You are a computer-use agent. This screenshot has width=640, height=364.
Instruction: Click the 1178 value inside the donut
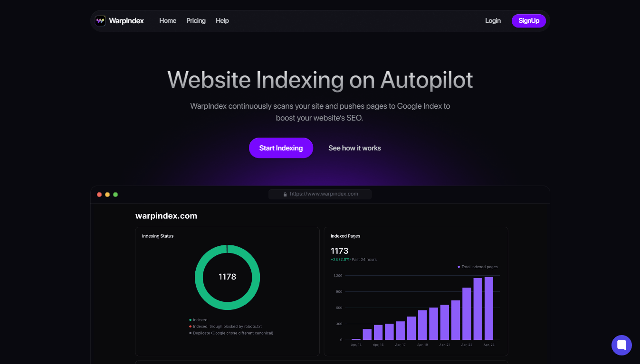[x=227, y=277]
